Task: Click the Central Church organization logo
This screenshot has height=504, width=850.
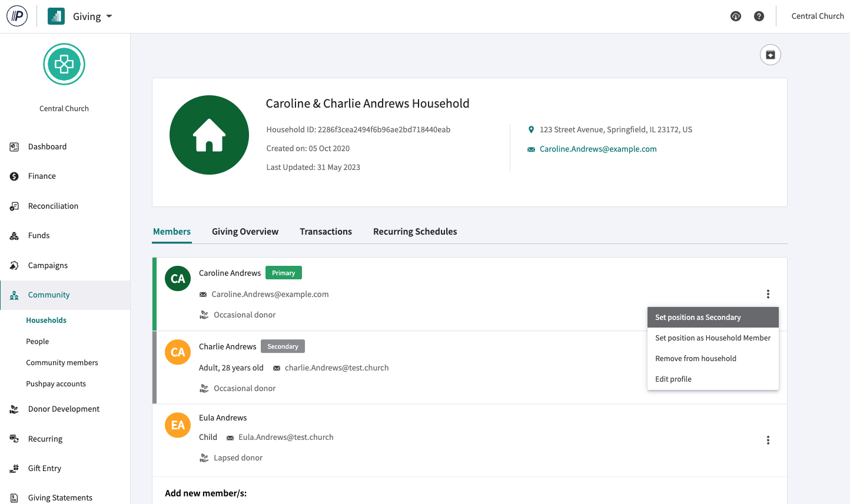Action: 64,64
